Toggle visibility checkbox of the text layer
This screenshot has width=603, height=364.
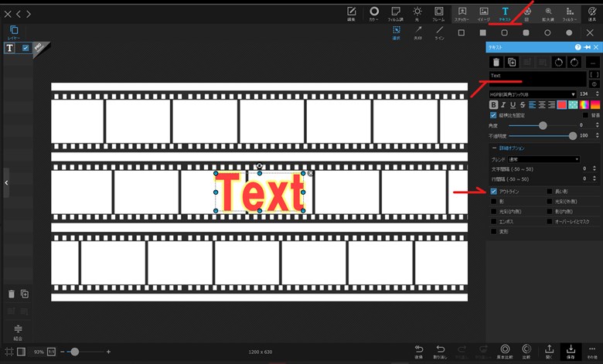pyautogui.click(x=26, y=48)
